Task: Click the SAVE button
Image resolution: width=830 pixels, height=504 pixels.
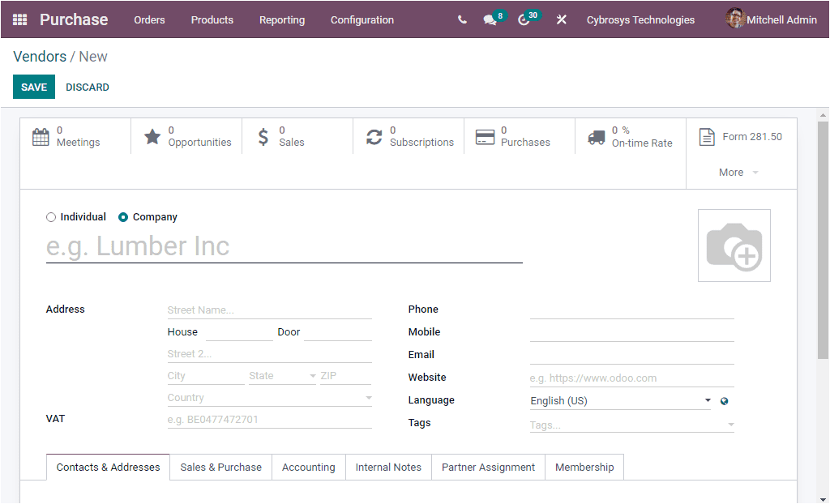Action: (x=33, y=87)
